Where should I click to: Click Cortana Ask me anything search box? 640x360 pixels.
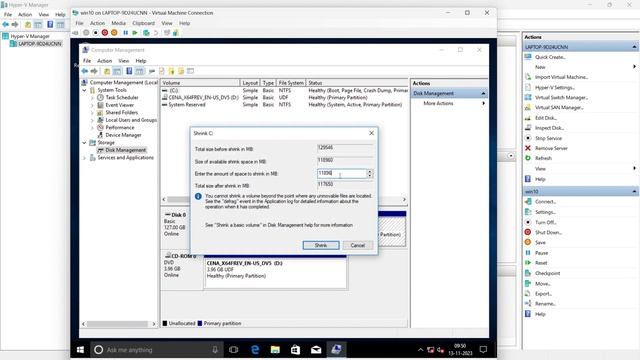[157, 350]
